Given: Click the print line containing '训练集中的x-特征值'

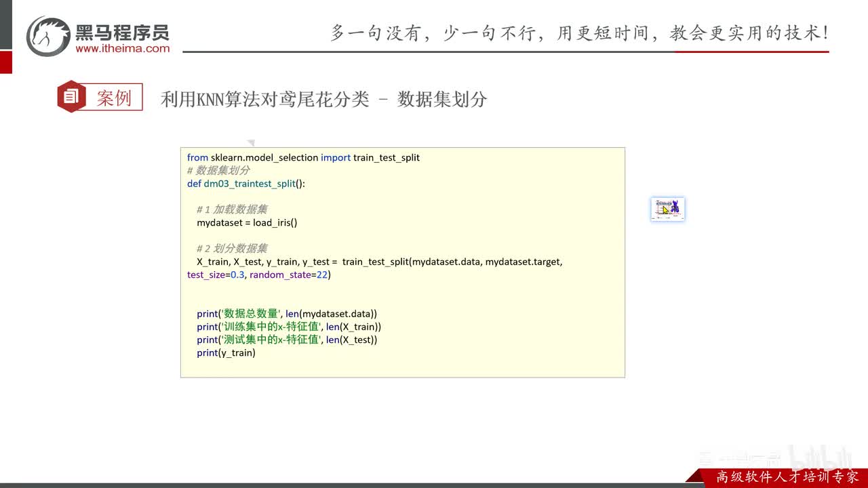Looking at the screenshot, I should point(289,327).
